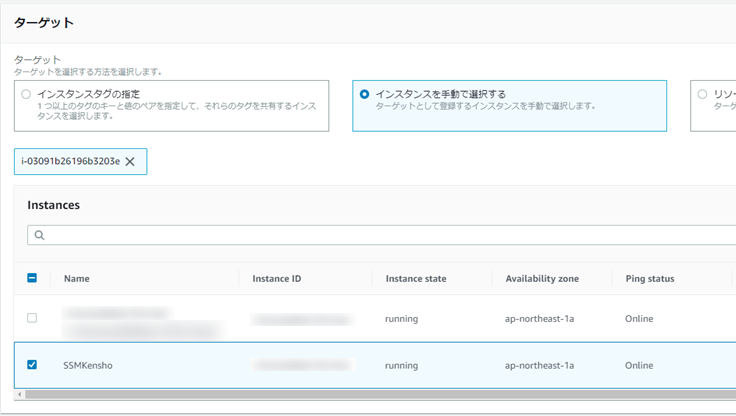The image size is (736, 416).
Task: Check the blurred first instance row checkbox
Action: tap(32, 318)
